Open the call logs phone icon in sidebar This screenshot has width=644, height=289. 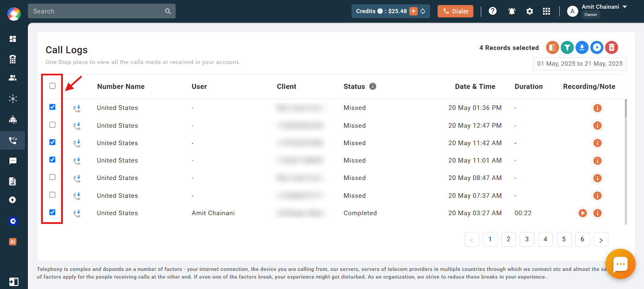click(x=13, y=140)
